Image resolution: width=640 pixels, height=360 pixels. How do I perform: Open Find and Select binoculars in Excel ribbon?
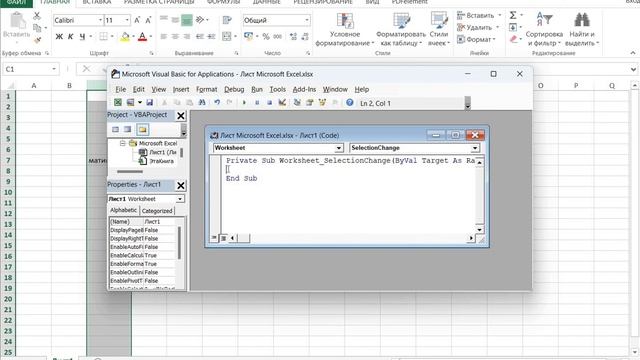(x=582, y=29)
